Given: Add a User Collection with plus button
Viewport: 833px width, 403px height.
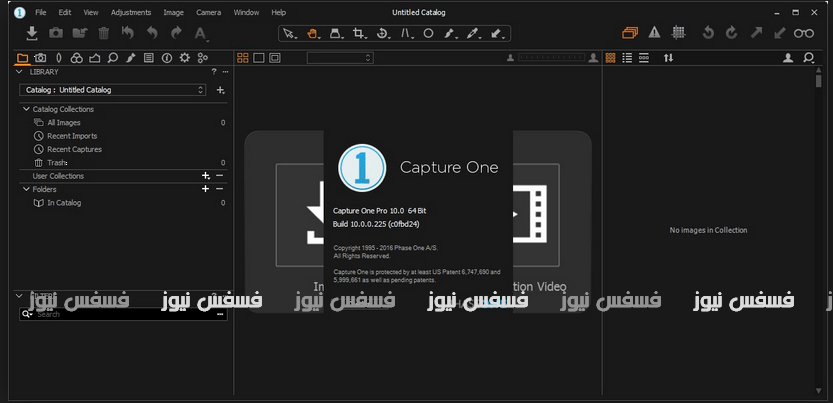Looking at the screenshot, I should [x=206, y=176].
